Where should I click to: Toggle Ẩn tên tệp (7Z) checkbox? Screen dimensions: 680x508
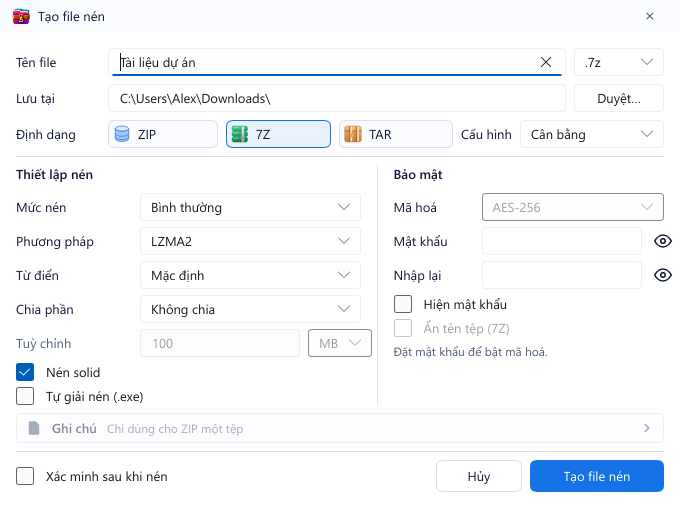coord(403,328)
